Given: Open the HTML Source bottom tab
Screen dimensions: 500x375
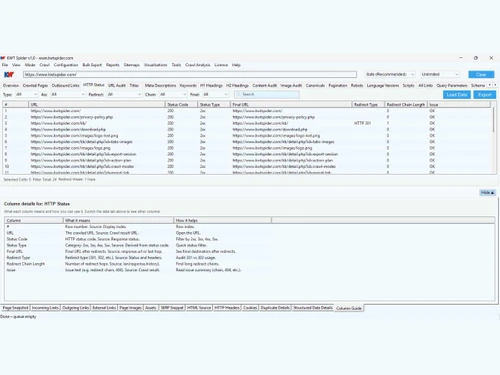Looking at the screenshot, I should click(199, 308).
